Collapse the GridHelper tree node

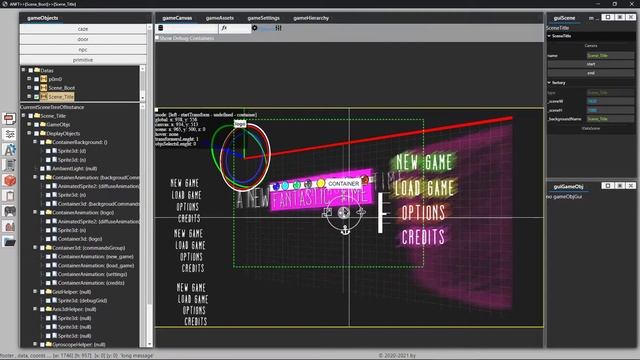pos(35,291)
